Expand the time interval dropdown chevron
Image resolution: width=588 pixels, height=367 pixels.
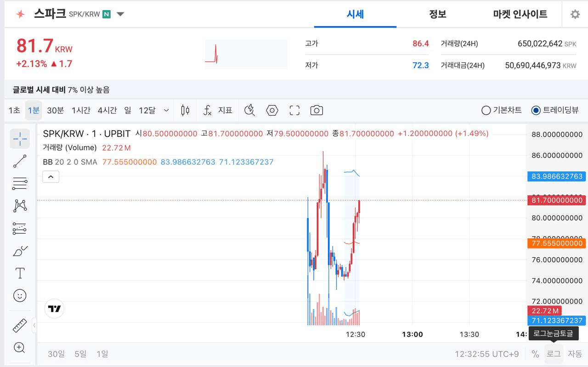point(166,110)
